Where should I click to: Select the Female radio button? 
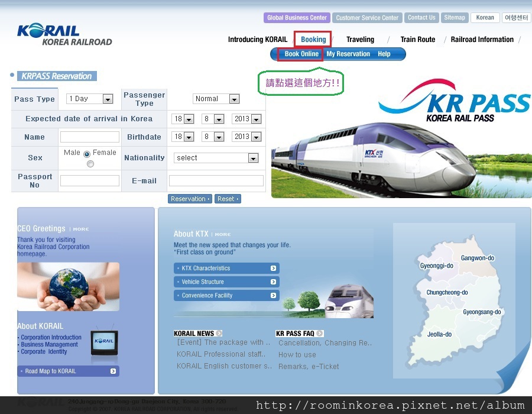90,164
